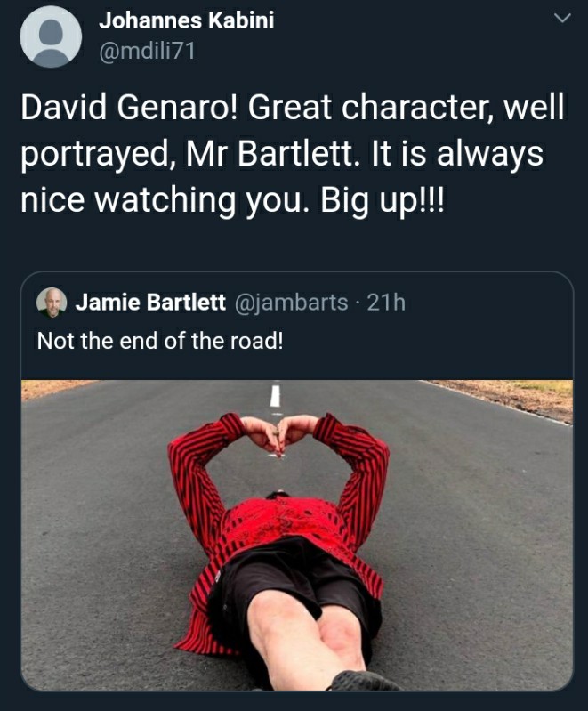Visit the @mdili71 handle
Viewport: 588px width, 711px height.
pos(148,51)
